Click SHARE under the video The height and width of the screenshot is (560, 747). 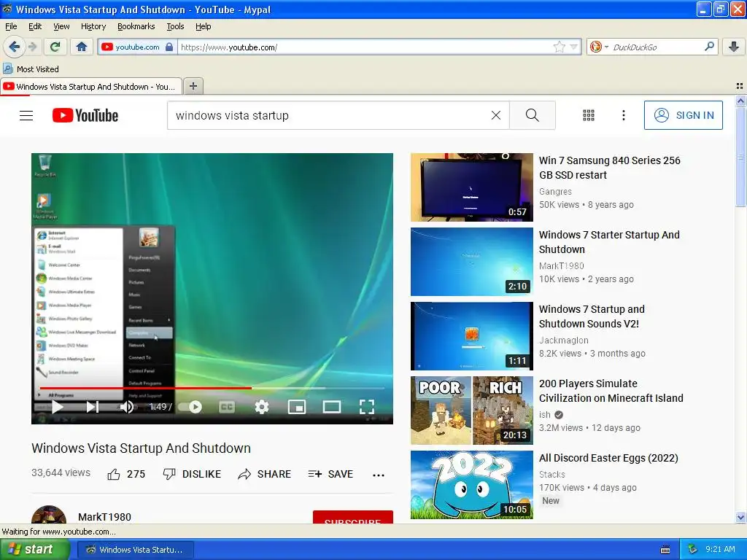point(264,474)
